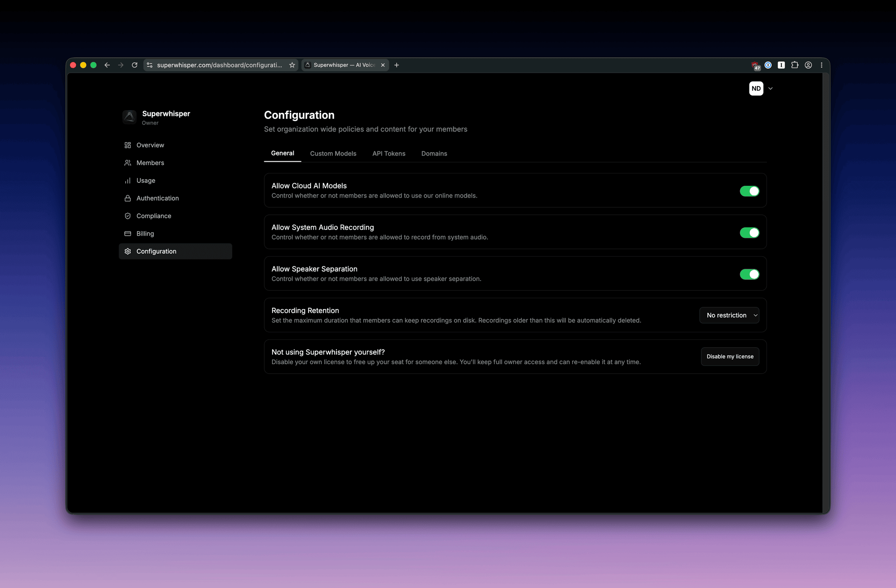Click the Recording Retention title text
Screen dimensions: 896x588
point(305,310)
